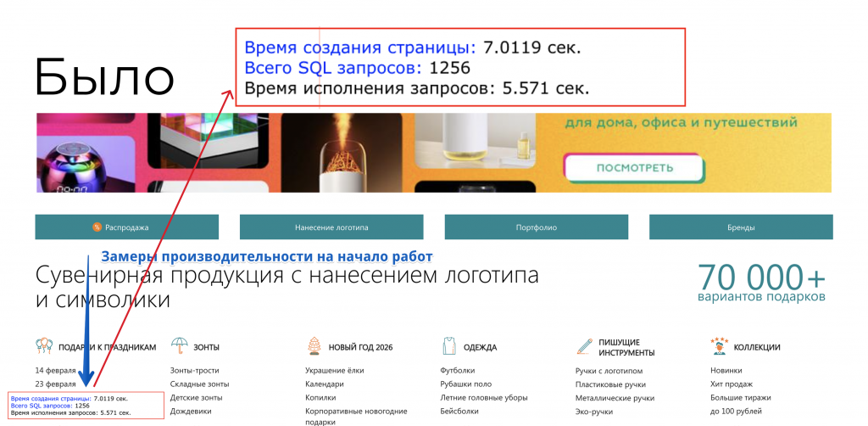Open Дождевики subcategory
Image resolution: width=868 pixels, height=426 pixels.
point(191,411)
